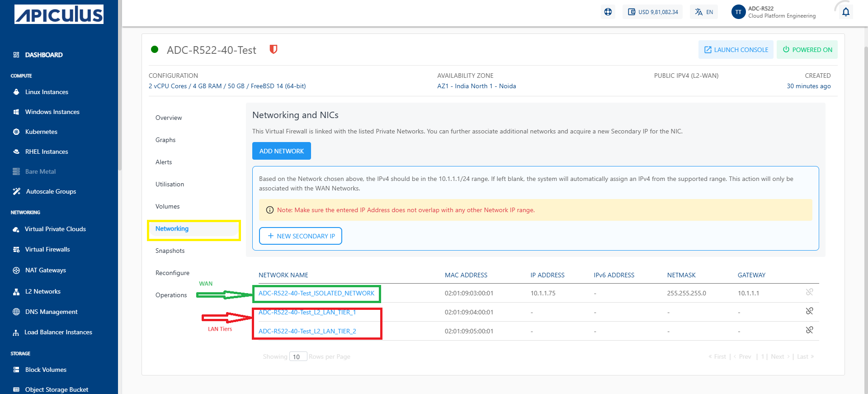
Task: Open Windows Instances
Action: coord(52,112)
